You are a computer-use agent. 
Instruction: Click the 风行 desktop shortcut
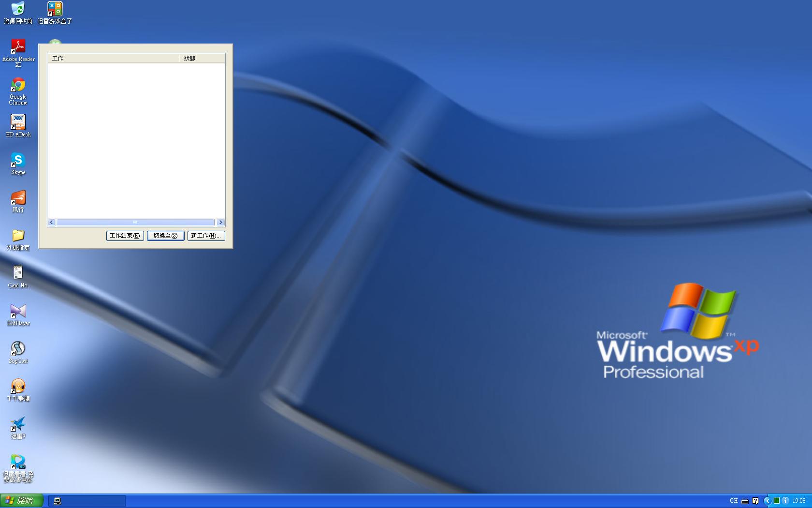coord(18,198)
